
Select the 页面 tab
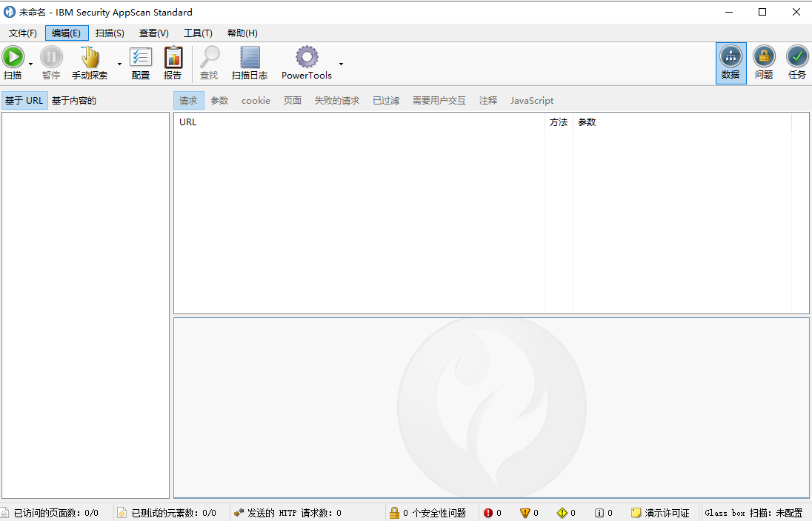click(293, 101)
